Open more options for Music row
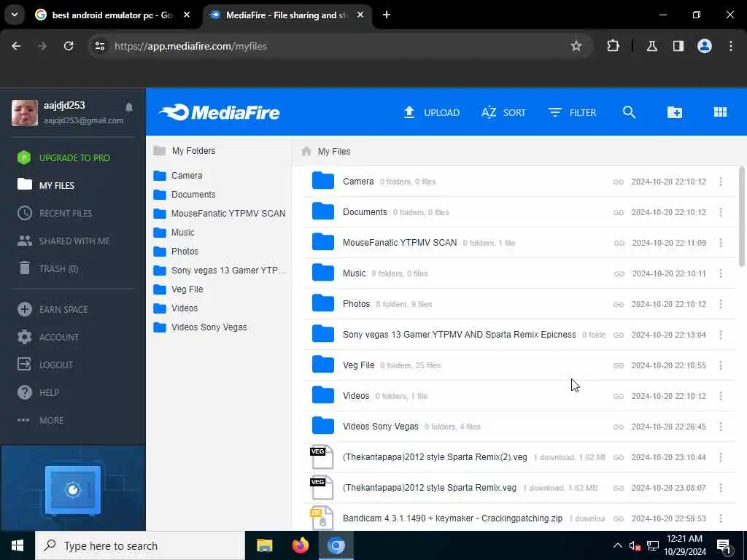Screen dimensions: 747x560 coord(720,273)
